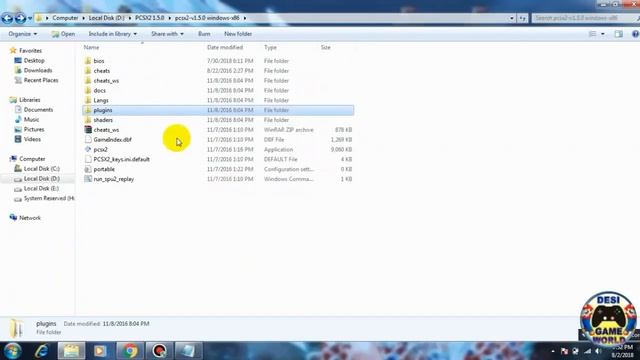Select the cheats_ws WinRAR ZIP archive icon
Screen dimensions: 640x360
pos(88,129)
